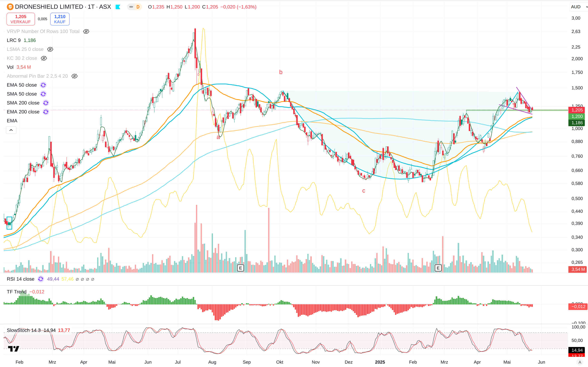
Task: Click the auto-scale A button at bottom right
Action: (x=579, y=362)
